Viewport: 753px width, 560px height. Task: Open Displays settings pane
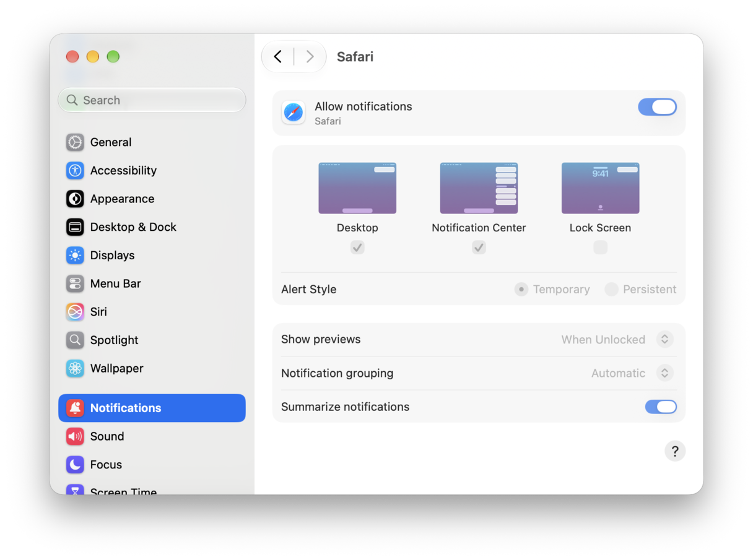pyautogui.click(x=152, y=255)
